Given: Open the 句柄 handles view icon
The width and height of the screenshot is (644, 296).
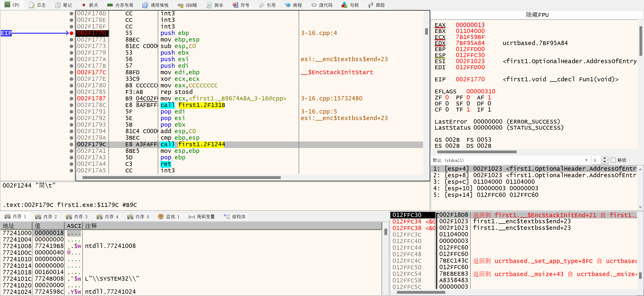Looking at the screenshot, I should [344, 5].
